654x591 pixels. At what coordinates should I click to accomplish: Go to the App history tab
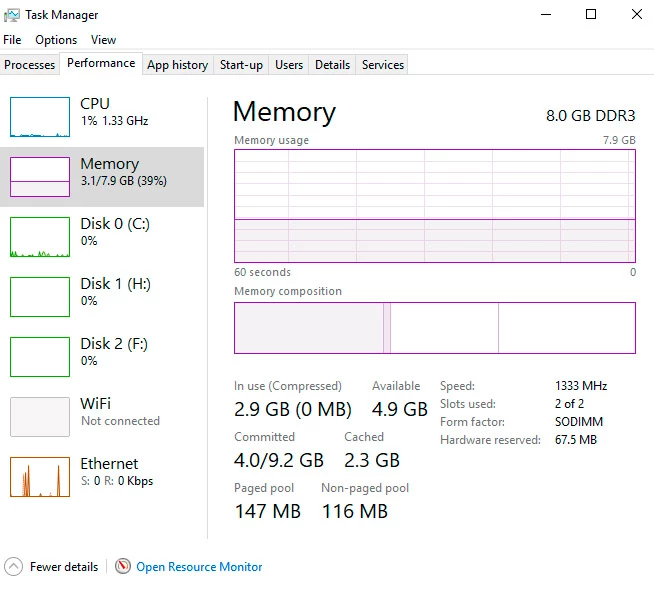click(x=177, y=65)
